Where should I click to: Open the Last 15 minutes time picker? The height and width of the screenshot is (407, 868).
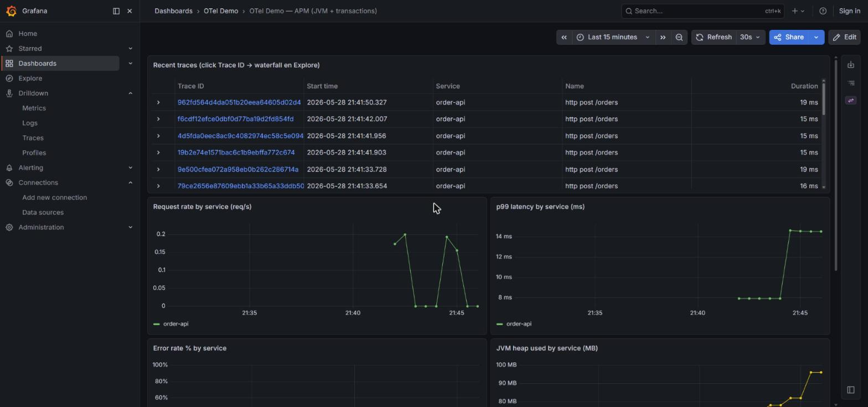pyautogui.click(x=613, y=38)
